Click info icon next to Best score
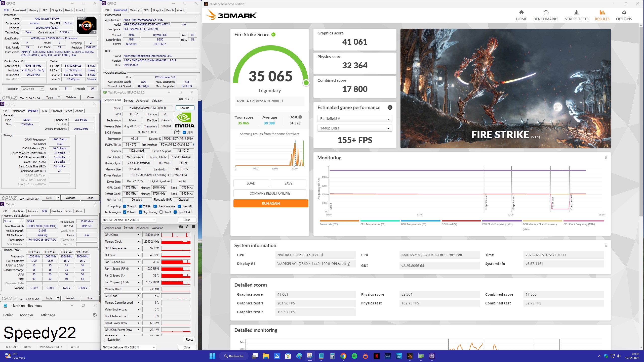 coord(300,117)
